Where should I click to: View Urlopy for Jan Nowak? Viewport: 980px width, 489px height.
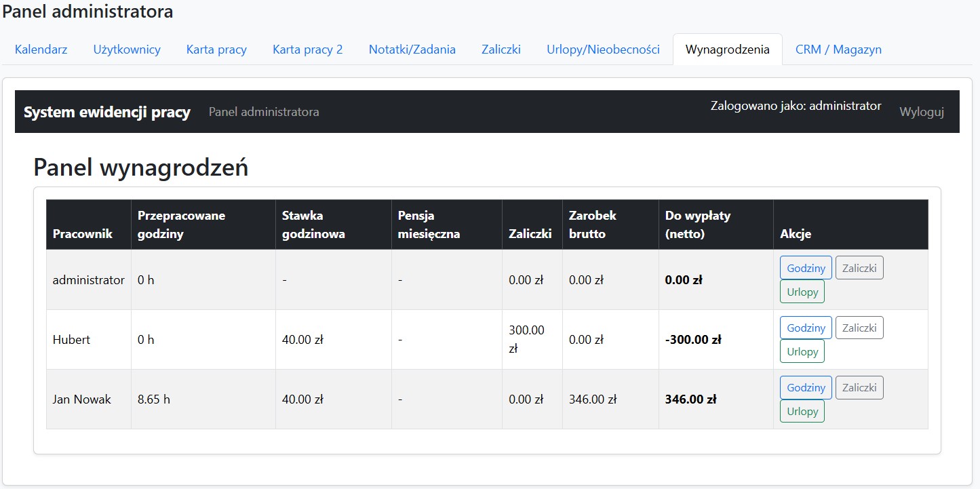click(802, 412)
